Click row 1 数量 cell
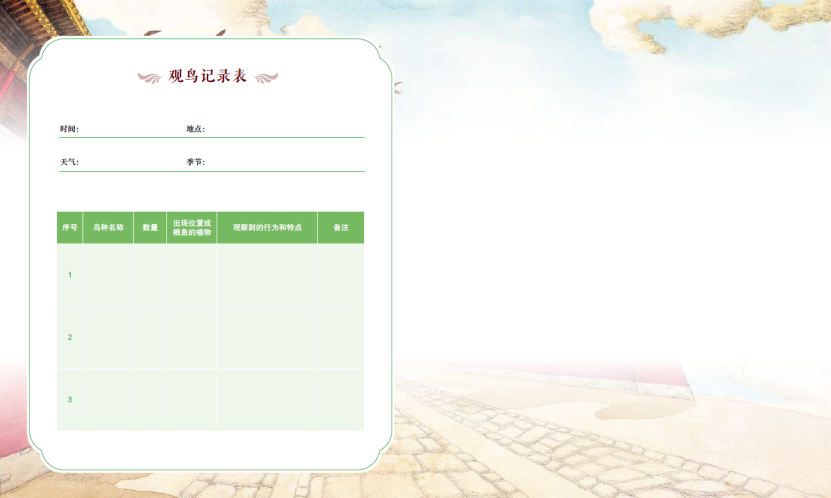The height and width of the screenshot is (498, 831). [150, 275]
